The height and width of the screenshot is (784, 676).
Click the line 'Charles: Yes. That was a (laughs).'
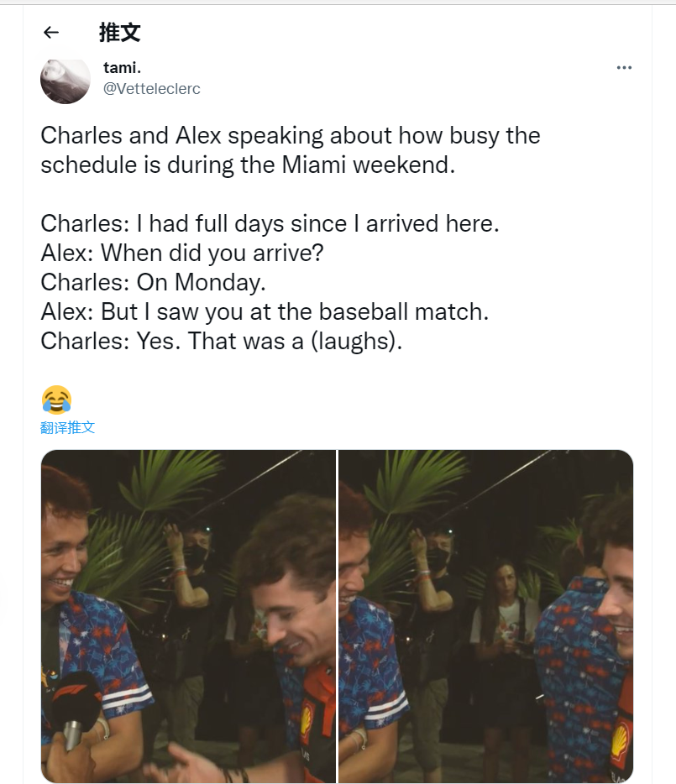[221, 341]
